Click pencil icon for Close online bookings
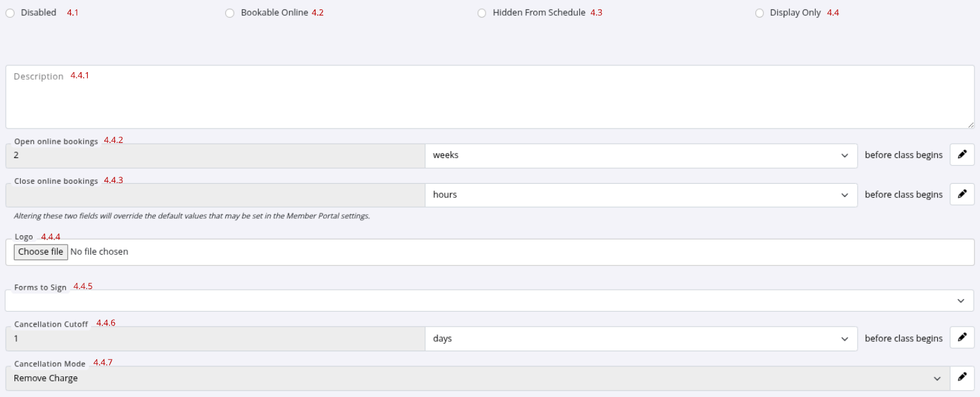Image resolution: width=980 pixels, height=397 pixels. (x=962, y=194)
